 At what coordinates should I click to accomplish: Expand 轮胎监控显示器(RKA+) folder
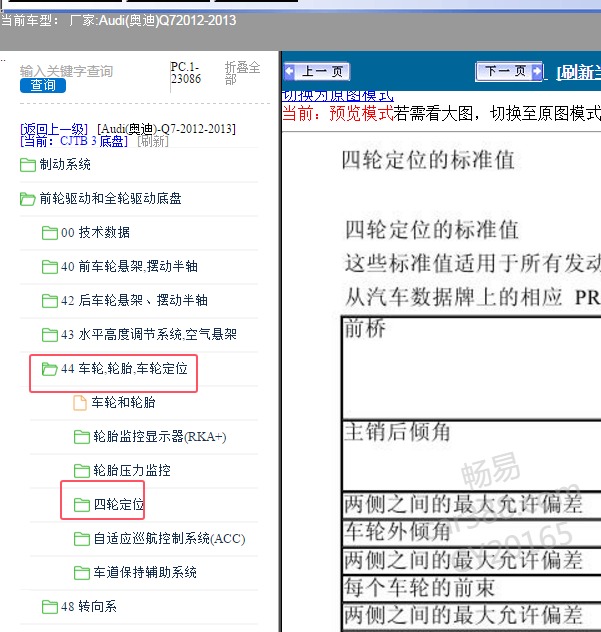coord(160,437)
